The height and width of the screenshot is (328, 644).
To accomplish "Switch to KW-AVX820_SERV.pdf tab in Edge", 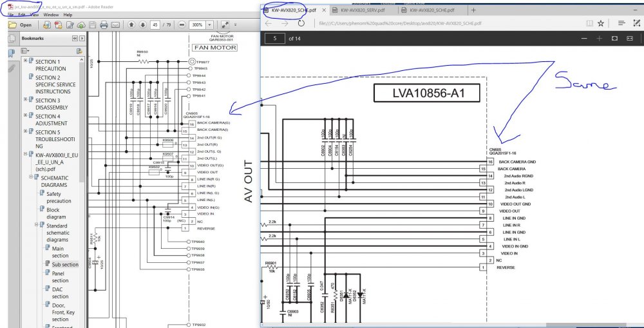I will point(363,10).
